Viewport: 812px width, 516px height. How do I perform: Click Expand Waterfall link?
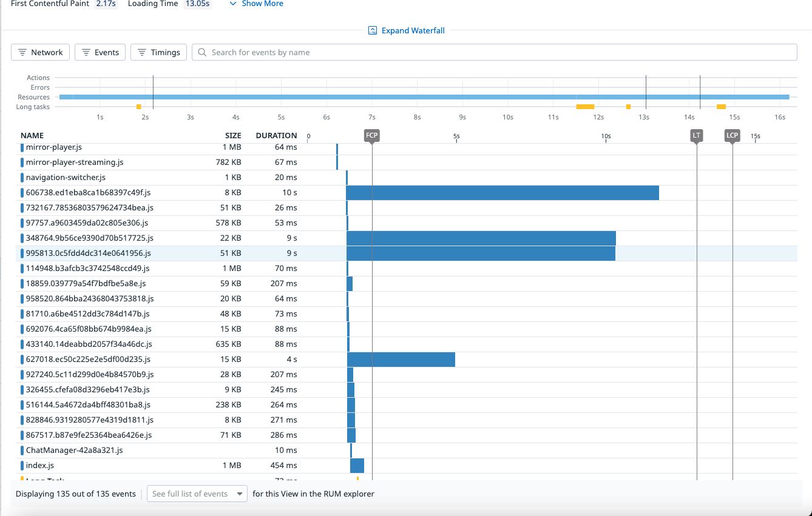[x=413, y=31]
